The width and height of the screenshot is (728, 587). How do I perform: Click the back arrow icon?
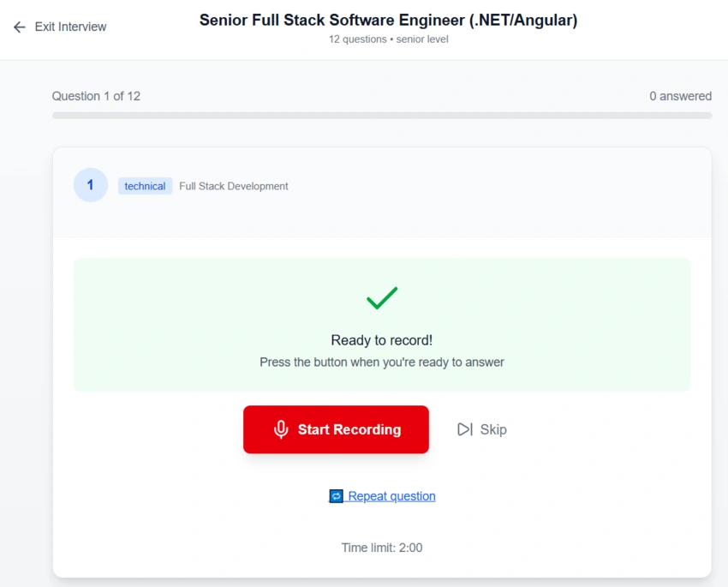20,27
